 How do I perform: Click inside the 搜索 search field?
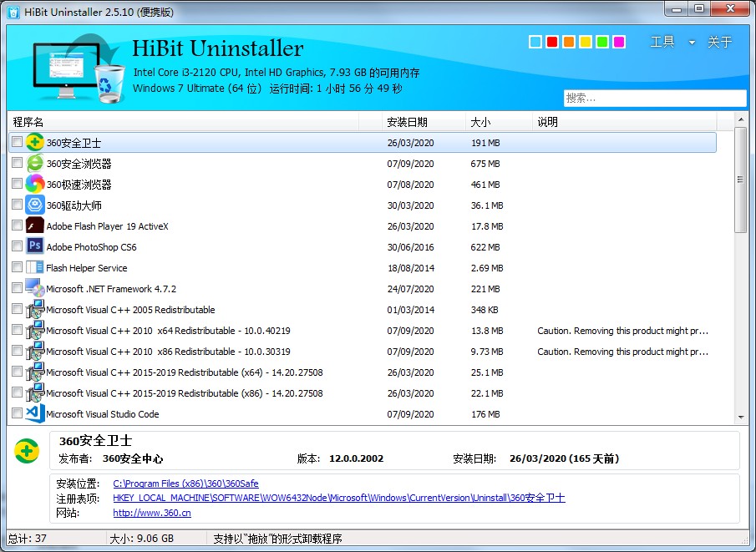coord(654,98)
